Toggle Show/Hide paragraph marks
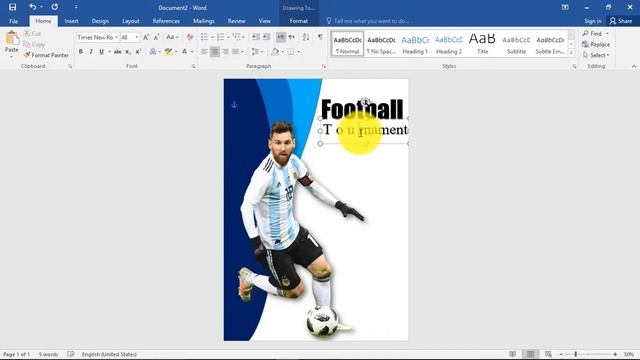The width and height of the screenshot is (640, 360). (320, 37)
